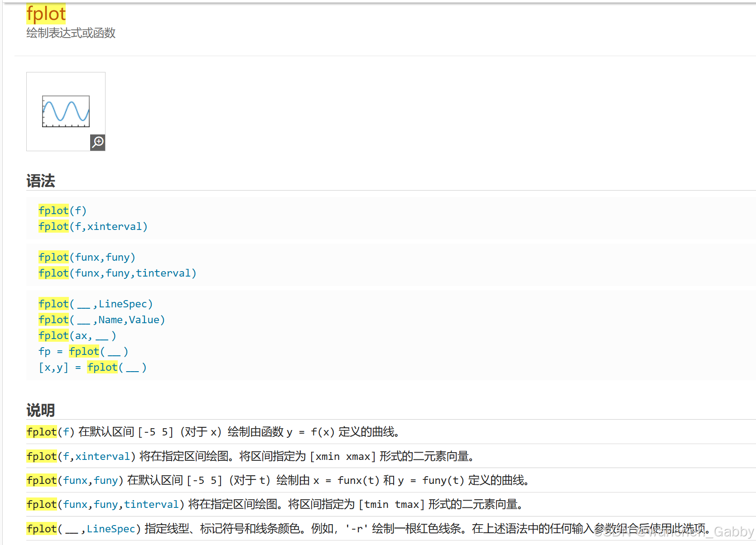This screenshot has width=756, height=545.
Task: Click the magnifier zoom icon on thumbnail
Action: (98, 143)
